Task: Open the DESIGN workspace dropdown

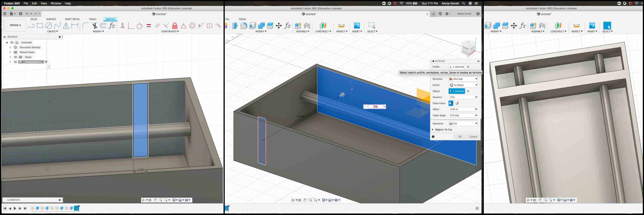Action: (x=15, y=25)
